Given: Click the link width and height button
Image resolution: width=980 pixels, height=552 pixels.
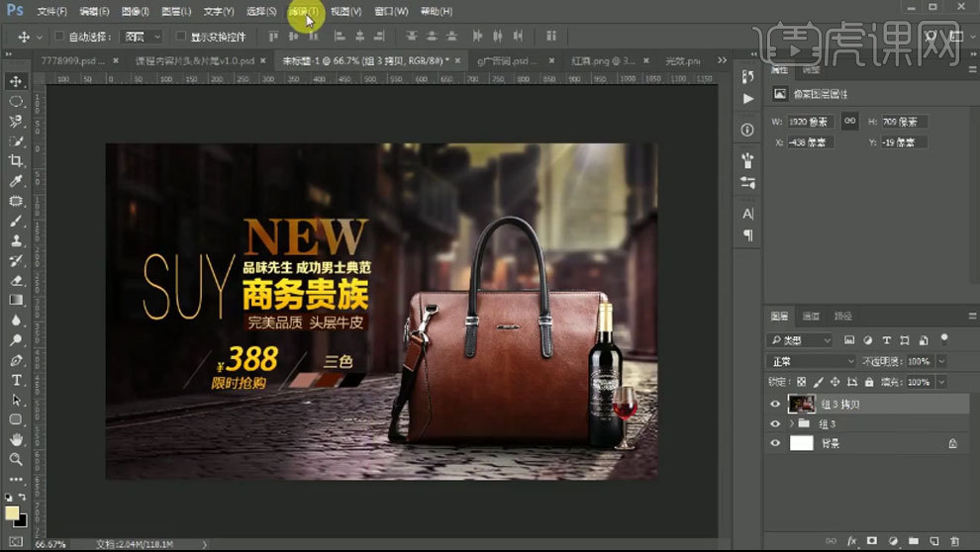Looking at the screenshot, I should 849,121.
